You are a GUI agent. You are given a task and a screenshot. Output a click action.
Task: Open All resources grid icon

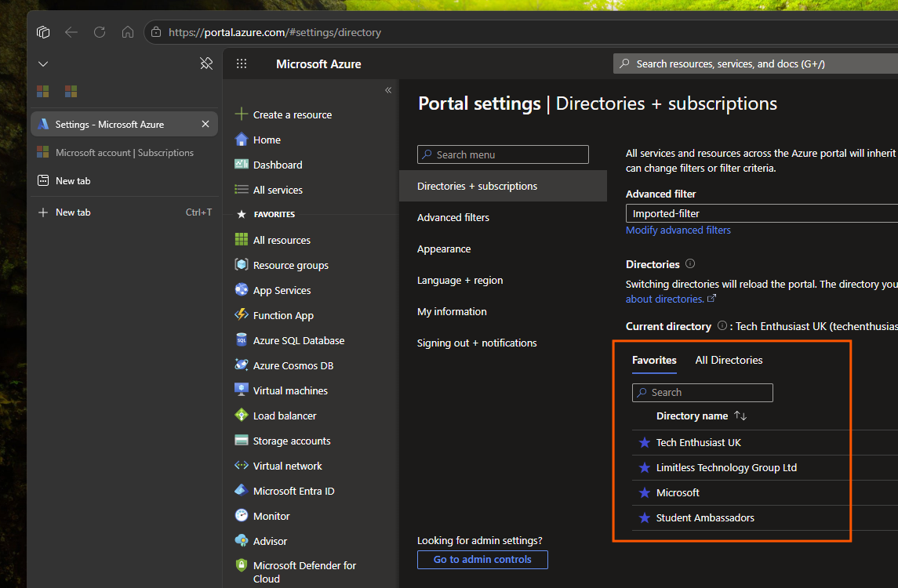(x=242, y=240)
